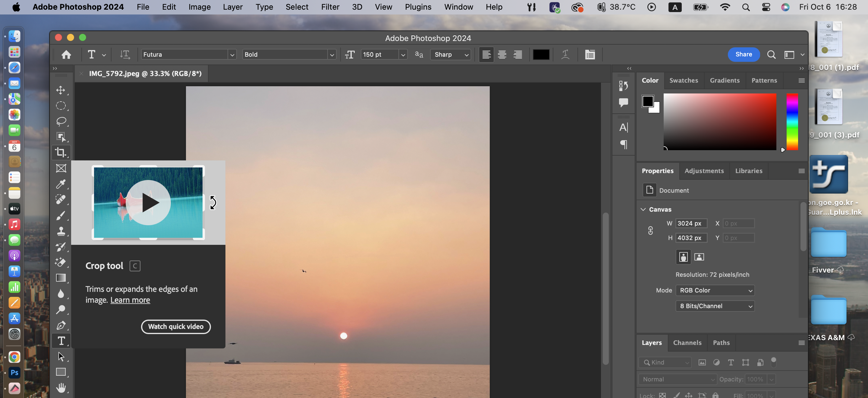Click the create warped text icon
Screen dimensions: 868x398
pos(565,54)
